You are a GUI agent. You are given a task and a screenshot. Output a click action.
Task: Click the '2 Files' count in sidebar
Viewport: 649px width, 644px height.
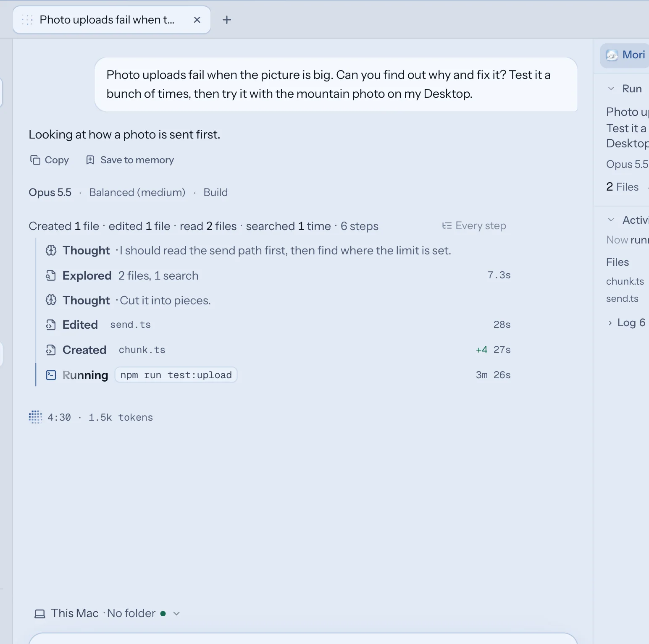coord(622,187)
